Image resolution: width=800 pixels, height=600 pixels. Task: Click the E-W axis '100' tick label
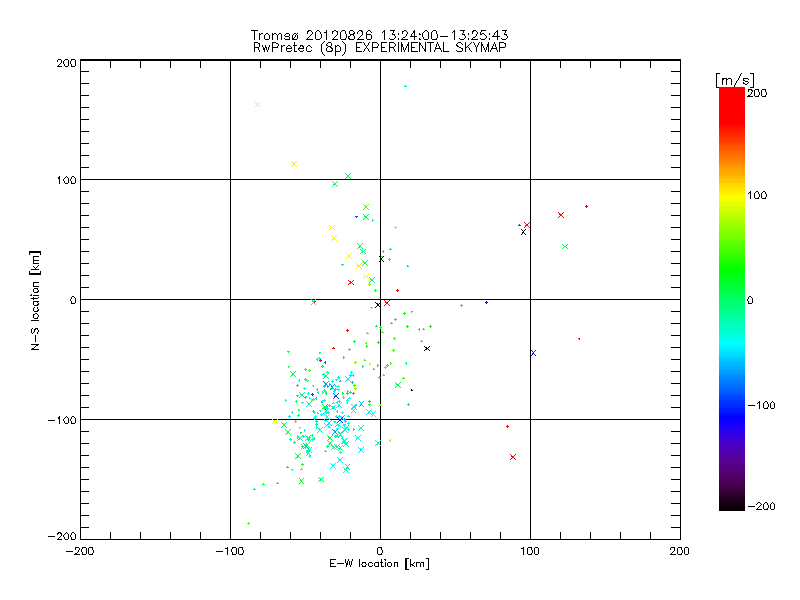530,551
